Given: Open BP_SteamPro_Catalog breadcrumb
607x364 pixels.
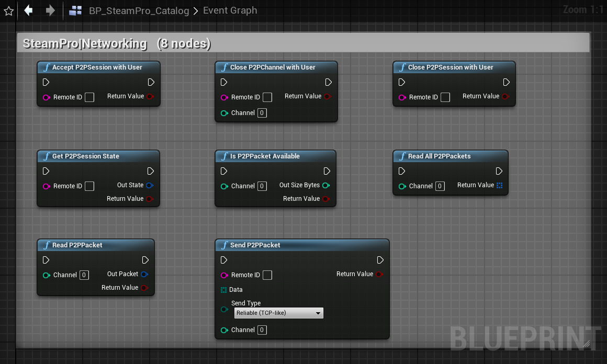Looking at the screenshot, I should click(x=139, y=10).
